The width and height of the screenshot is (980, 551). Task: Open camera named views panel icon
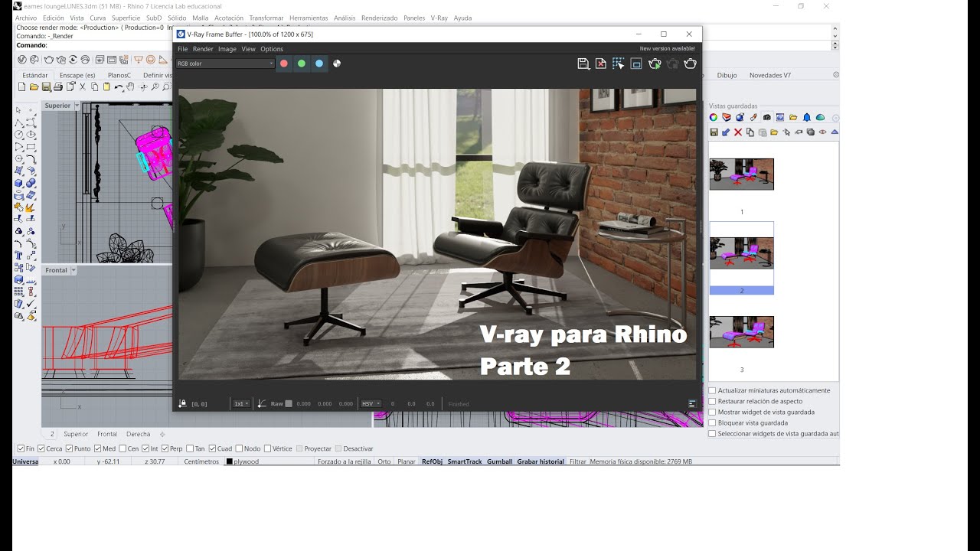[x=766, y=117]
